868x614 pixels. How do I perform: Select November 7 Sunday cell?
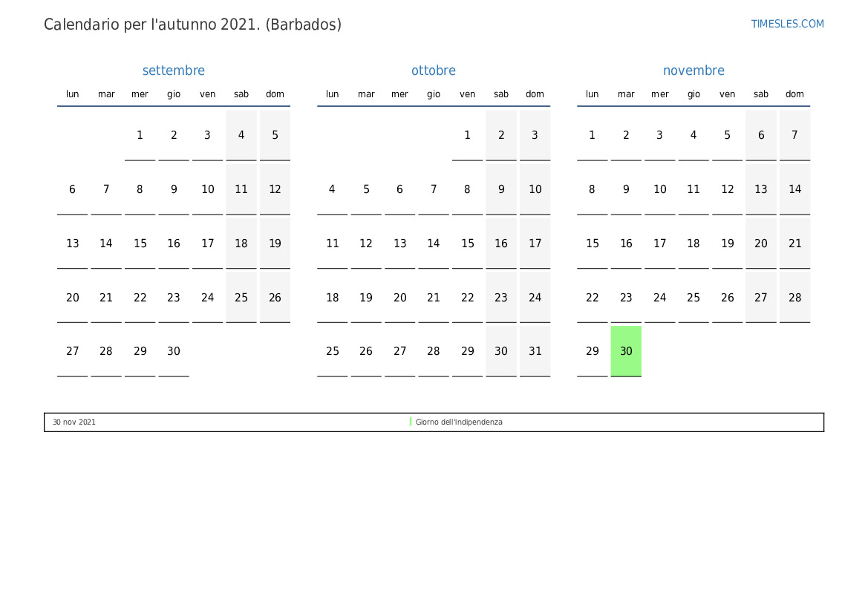794,135
